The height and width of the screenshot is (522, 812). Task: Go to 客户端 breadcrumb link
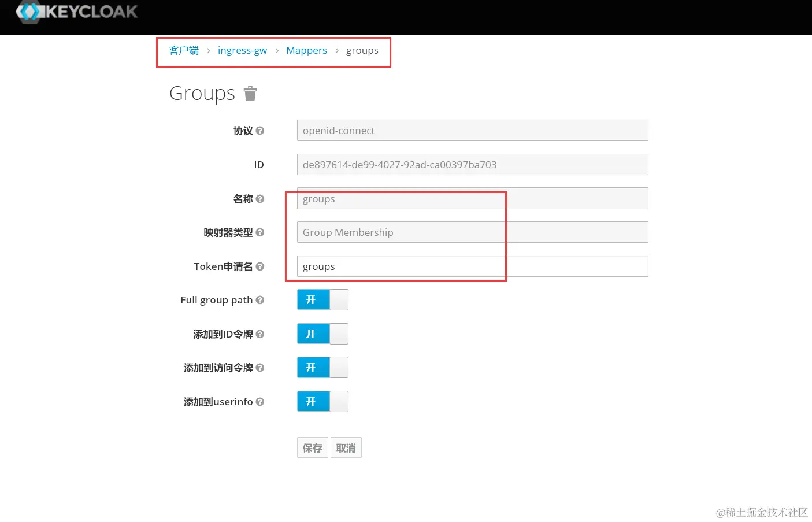(184, 50)
